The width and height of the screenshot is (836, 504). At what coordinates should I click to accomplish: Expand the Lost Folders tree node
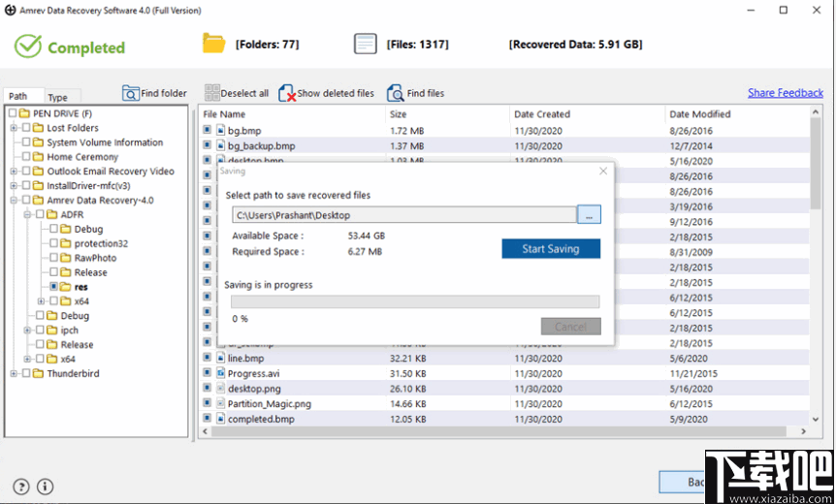click(x=14, y=128)
